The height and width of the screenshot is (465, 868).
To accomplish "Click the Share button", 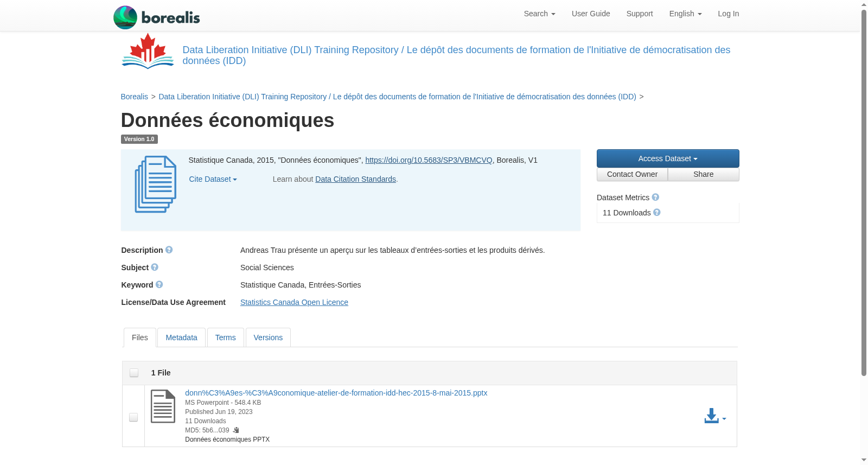I will [703, 174].
